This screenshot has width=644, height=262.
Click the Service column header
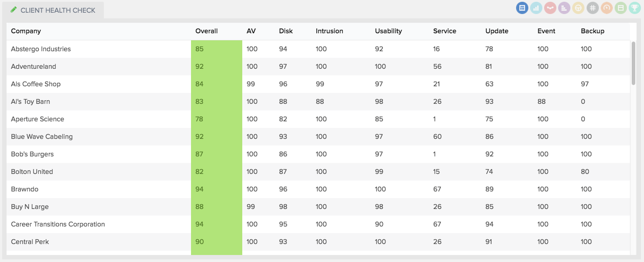click(x=444, y=31)
